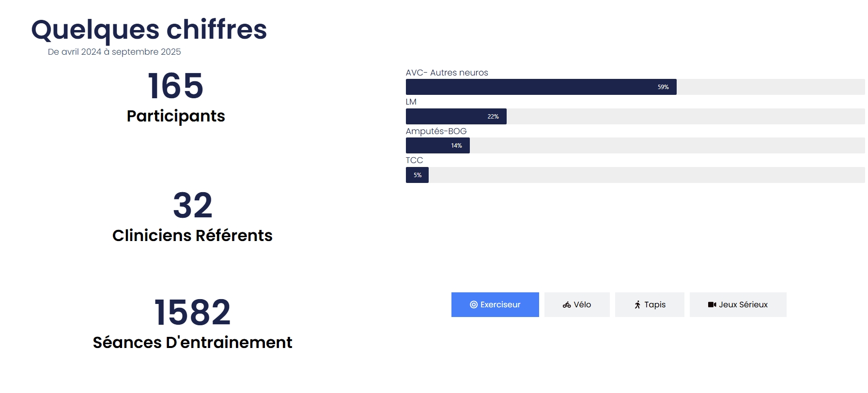This screenshot has height=393, width=868.
Task: Click the target icon on Exerciseur tab
Action: tap(474, 305)
